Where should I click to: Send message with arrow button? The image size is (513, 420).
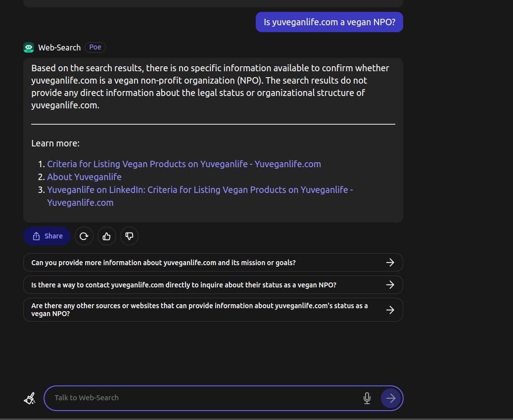click(x=391, y=398)
